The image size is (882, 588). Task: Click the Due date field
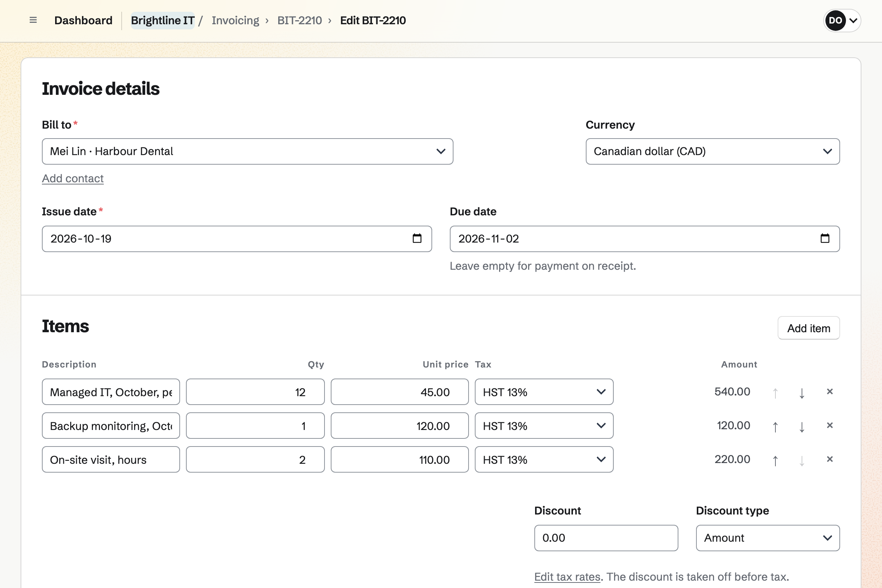coord(645,239)
